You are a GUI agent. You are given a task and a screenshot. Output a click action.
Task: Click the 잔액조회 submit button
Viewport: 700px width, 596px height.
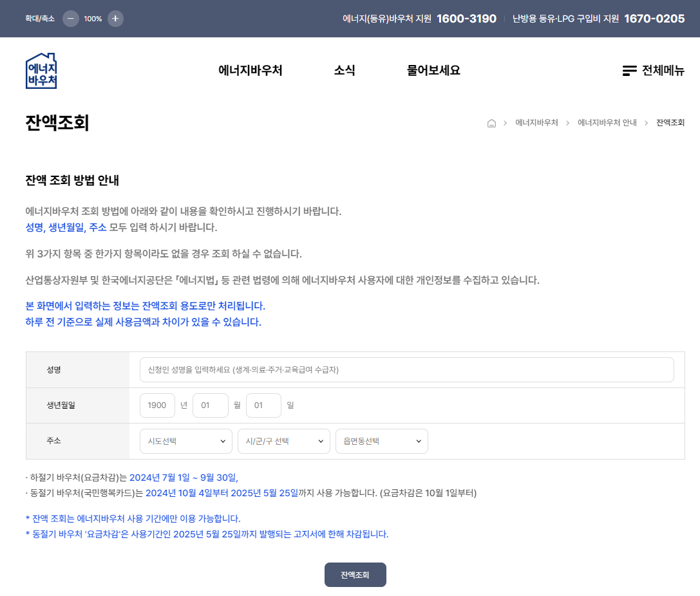coord(355,574)
